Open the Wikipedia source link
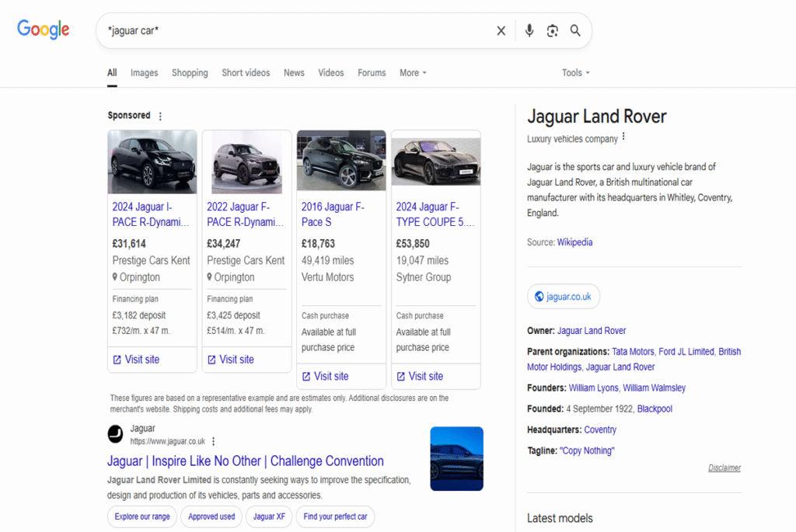The image size is (796, 532). tap(574, 242)
